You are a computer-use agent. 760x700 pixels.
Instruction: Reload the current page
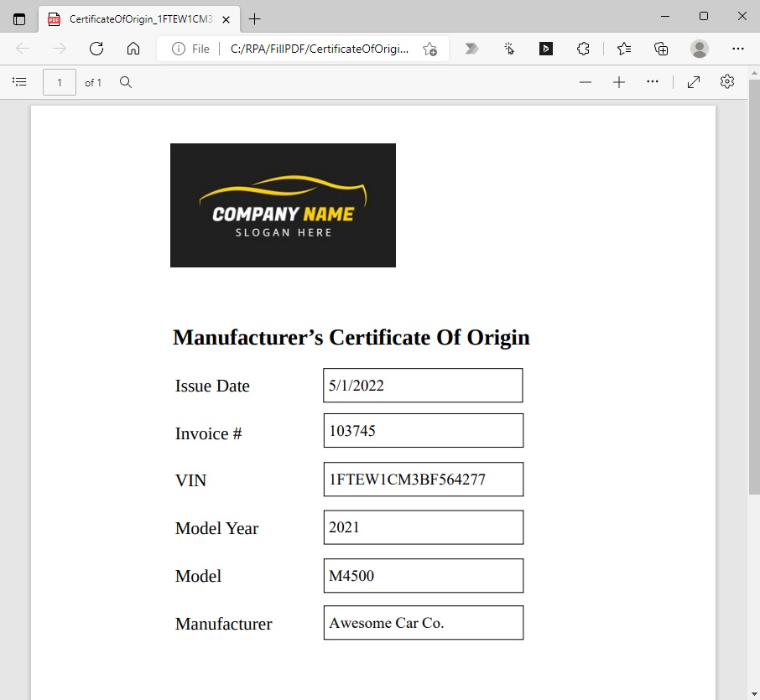(x=96, y=49)
